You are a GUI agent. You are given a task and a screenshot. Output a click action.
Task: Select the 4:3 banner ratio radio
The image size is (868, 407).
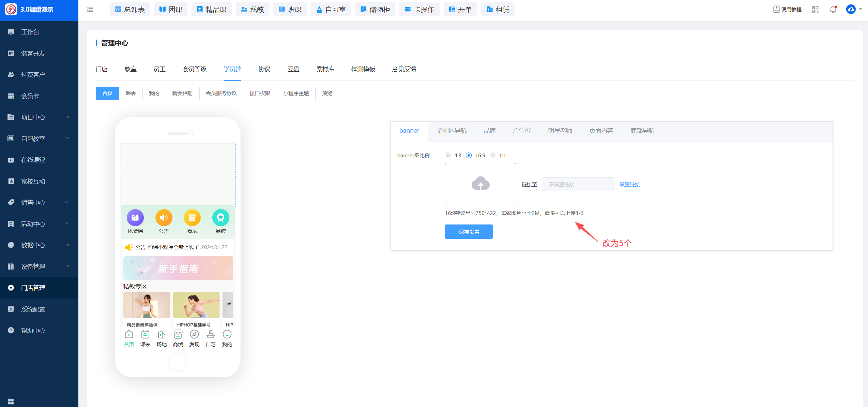click(448, 156)
